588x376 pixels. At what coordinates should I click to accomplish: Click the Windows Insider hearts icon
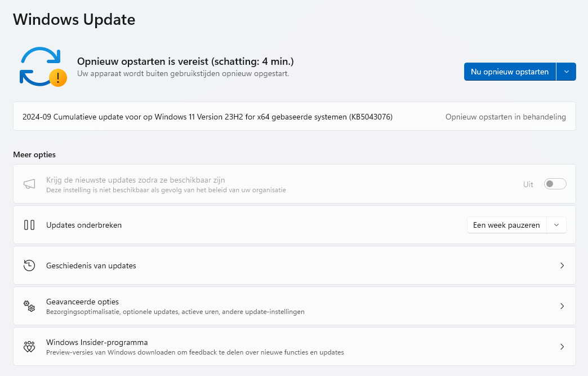[x=29, y=347]
